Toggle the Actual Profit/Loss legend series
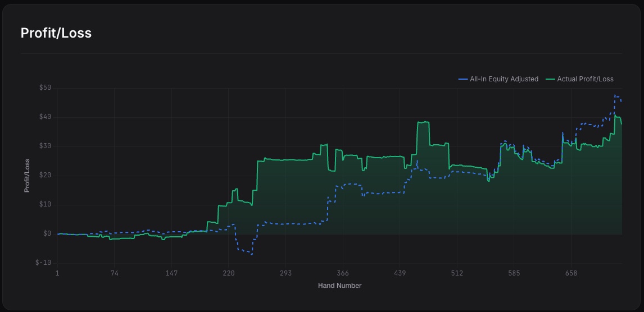 579,79
